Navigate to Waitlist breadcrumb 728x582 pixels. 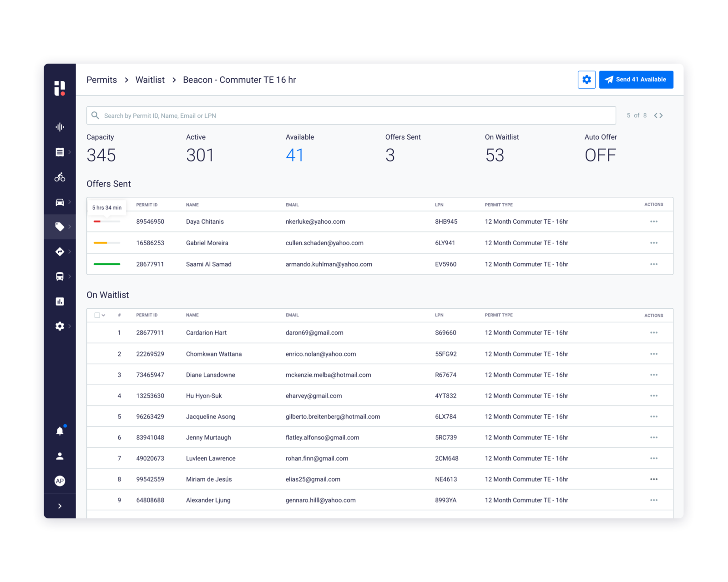point(150,80)
